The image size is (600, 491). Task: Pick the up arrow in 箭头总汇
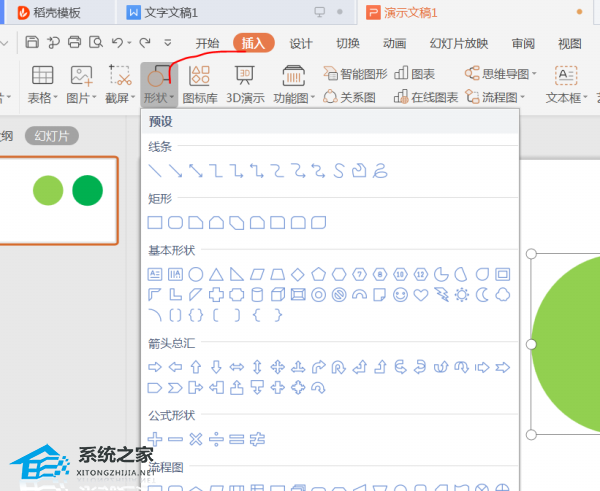(196, 367)
